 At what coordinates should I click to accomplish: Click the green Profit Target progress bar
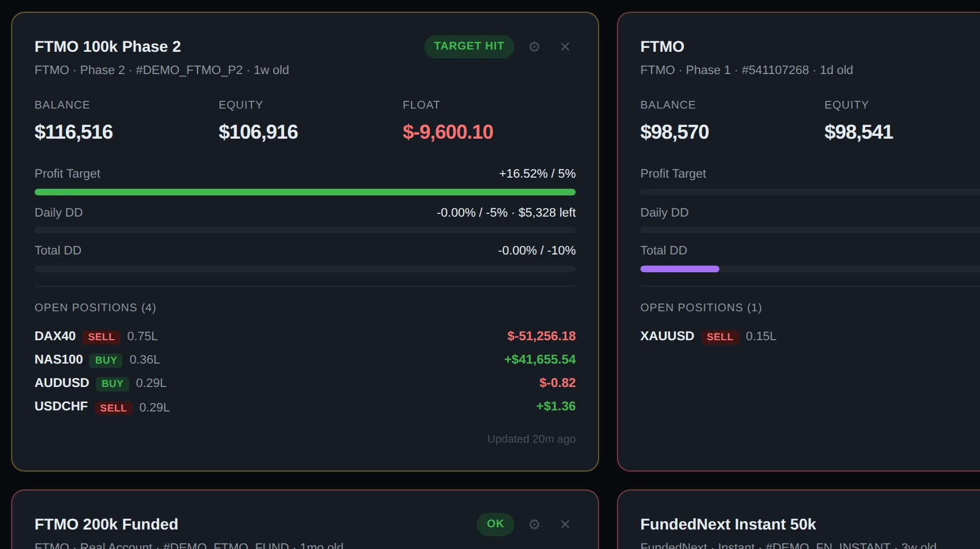click(x=305, y=192)
